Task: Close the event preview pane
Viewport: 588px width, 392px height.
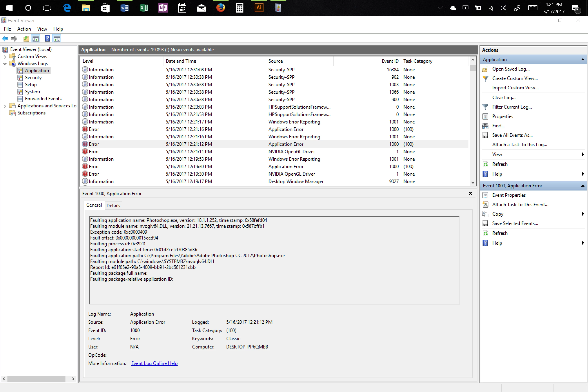Action: pos(470,193)
